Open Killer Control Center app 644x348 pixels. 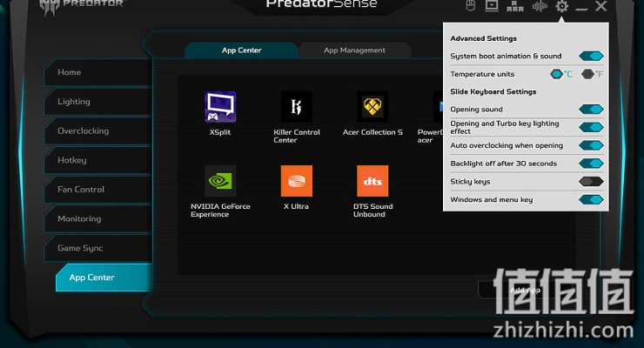296,107
